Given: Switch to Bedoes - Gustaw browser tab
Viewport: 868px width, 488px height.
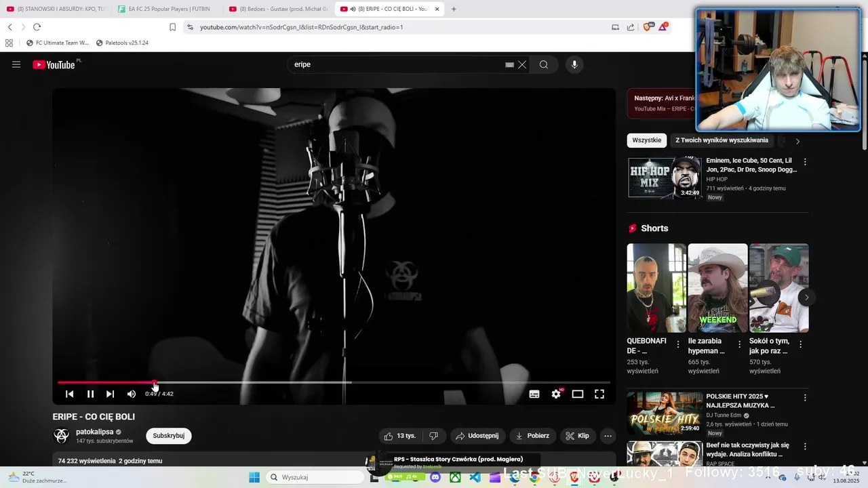Looking at the screenshot, I should [279, 9].
